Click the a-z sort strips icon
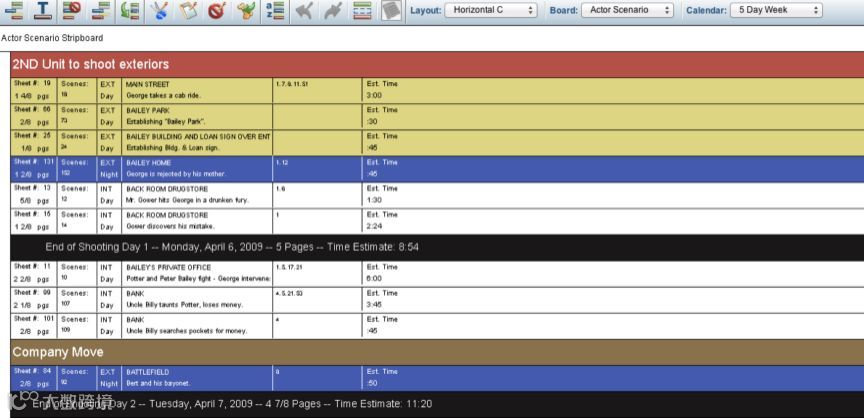 click(274, 10)
